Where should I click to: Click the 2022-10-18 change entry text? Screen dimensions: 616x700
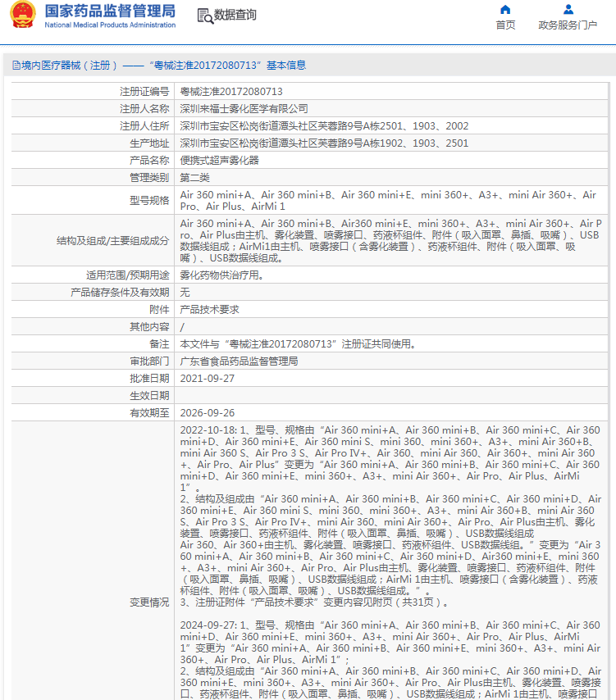click(391, 516)
